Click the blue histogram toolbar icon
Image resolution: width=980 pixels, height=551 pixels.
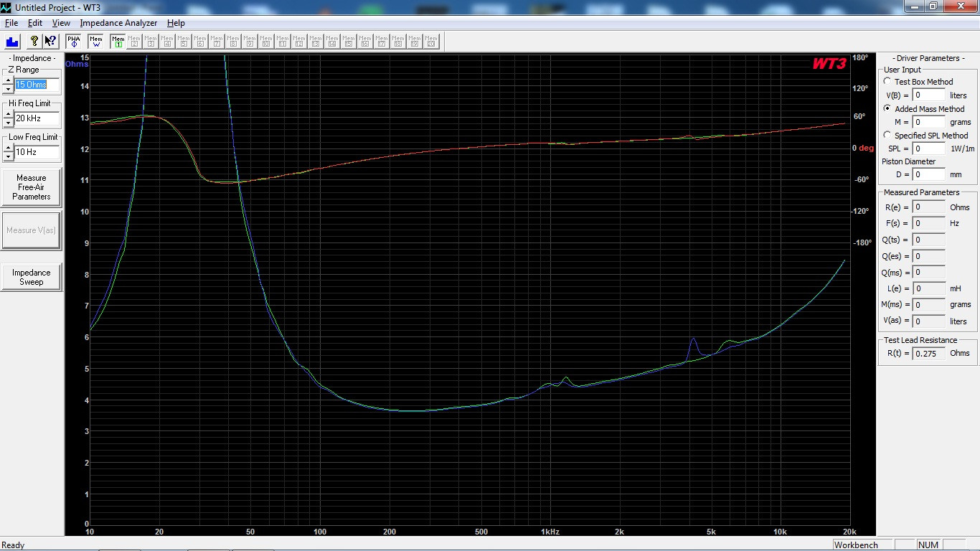13,41
